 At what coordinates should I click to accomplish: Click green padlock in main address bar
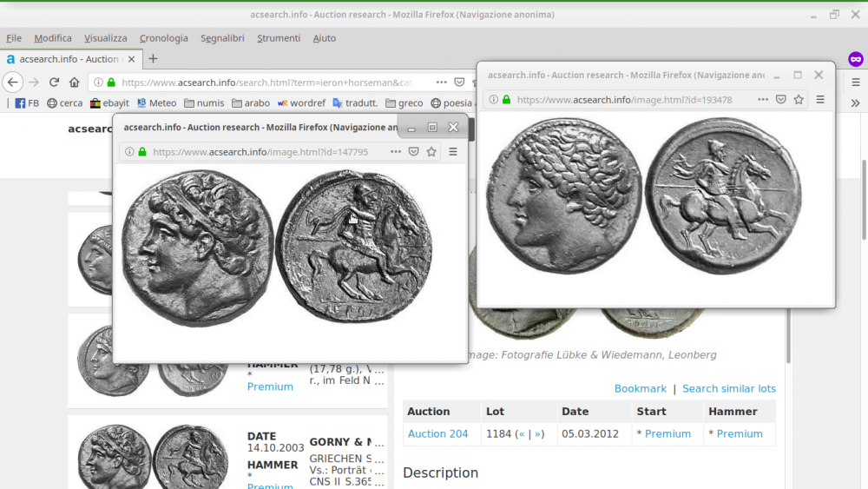[x=111, y=83]
